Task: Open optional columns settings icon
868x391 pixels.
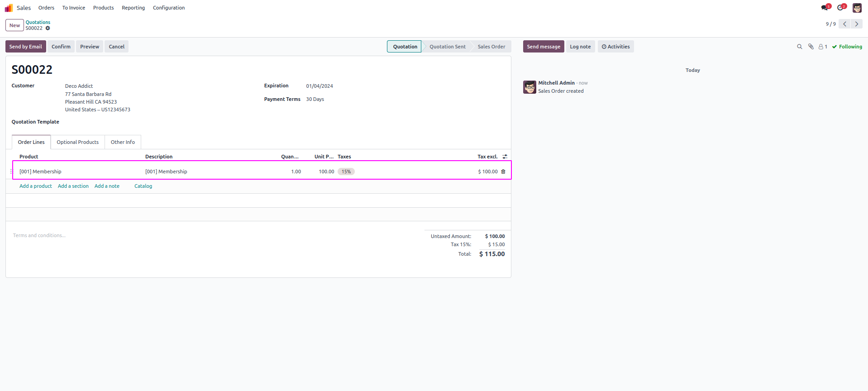Action: click(x=505, y=157)
